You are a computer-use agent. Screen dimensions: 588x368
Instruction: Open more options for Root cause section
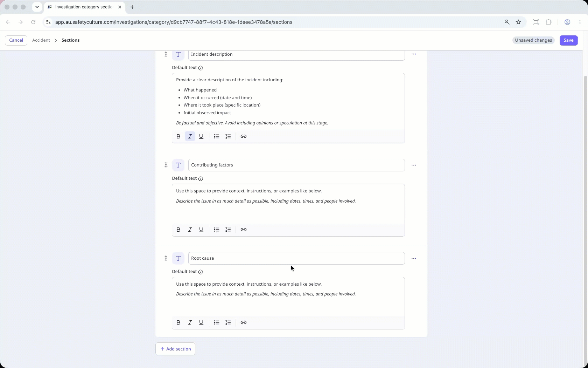414,258
